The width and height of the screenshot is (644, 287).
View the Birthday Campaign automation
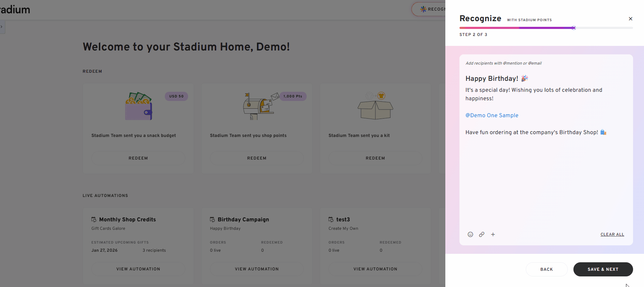pyautogui.click(x=257, y=269)
